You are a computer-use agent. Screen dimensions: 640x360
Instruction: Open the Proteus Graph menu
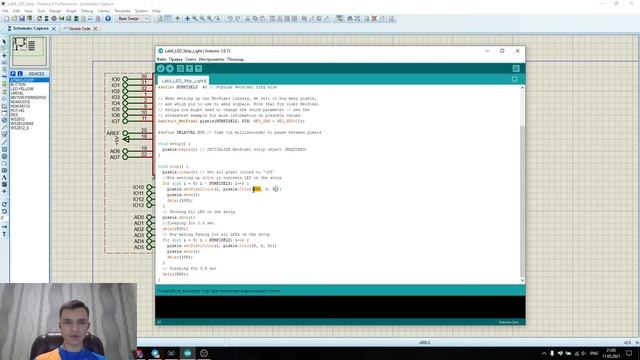coord(71,11)
